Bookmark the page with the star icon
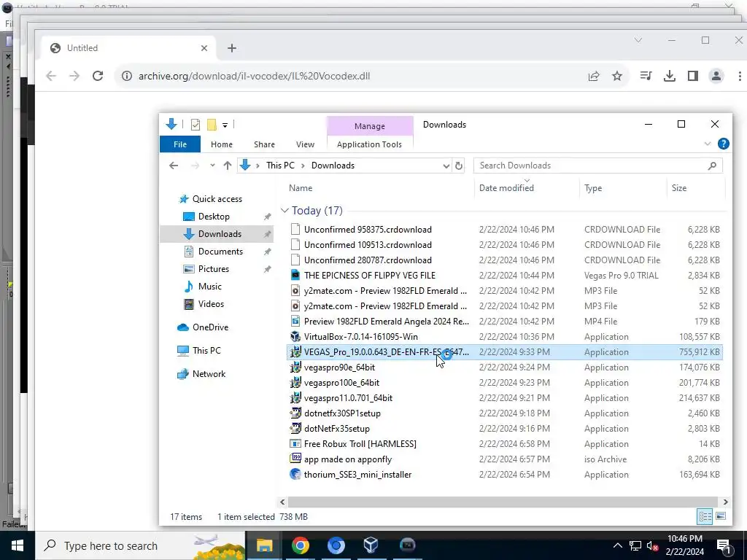Screen dimensions: 747x560 coord(617,76)
